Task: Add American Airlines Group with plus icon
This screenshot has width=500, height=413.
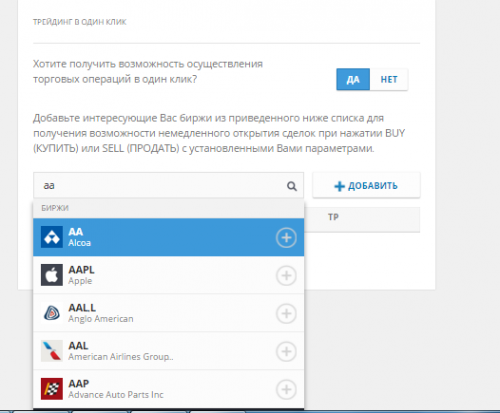Action: point(286,352)
